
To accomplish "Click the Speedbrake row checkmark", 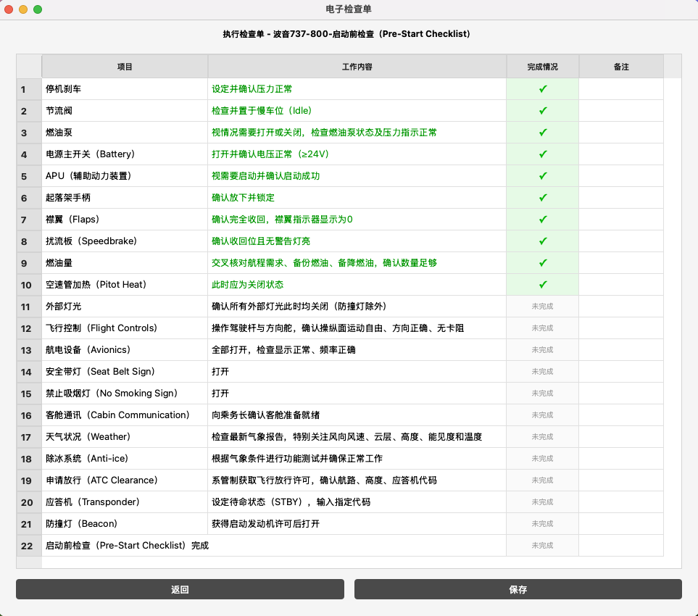I will coord(543,241).
